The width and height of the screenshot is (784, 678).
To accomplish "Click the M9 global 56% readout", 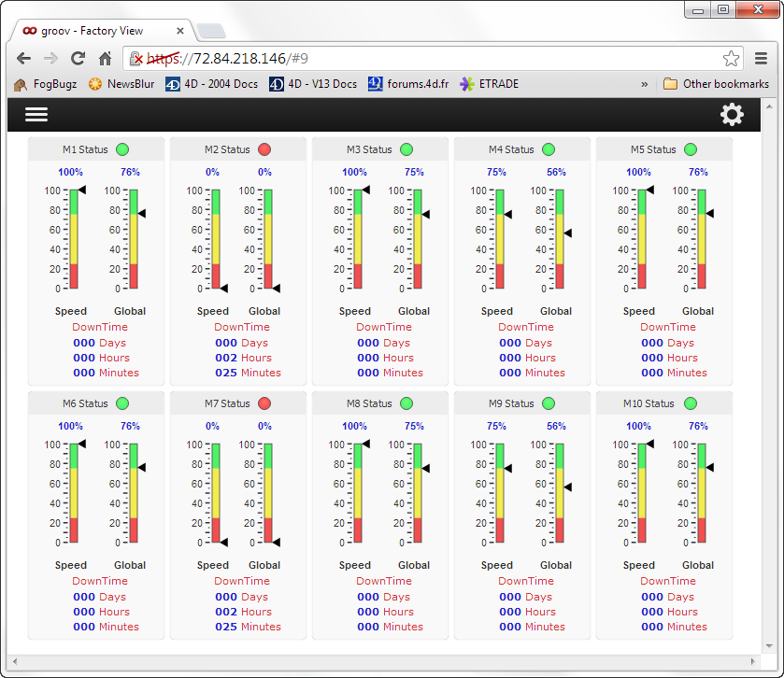I will [556, 426].
